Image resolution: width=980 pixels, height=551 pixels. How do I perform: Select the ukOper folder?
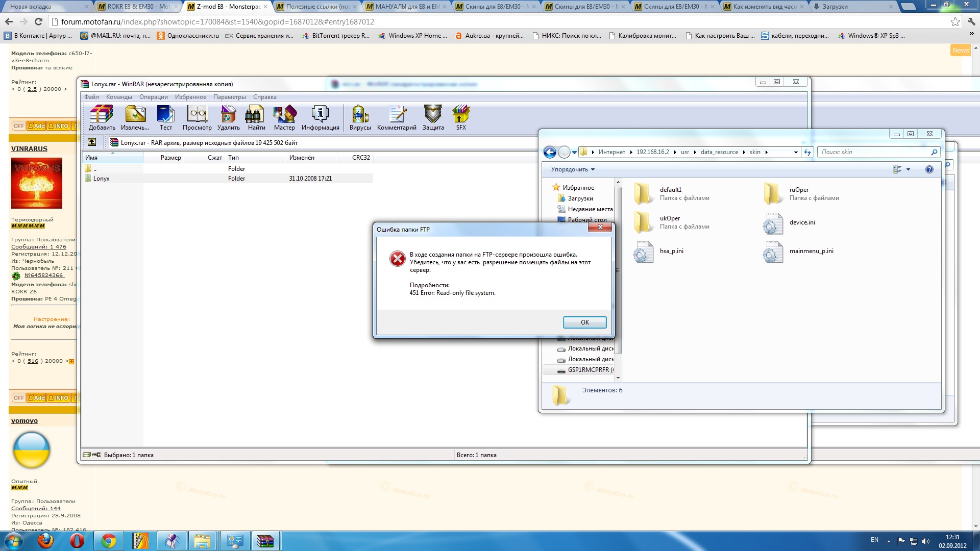[x=671, y=222]
